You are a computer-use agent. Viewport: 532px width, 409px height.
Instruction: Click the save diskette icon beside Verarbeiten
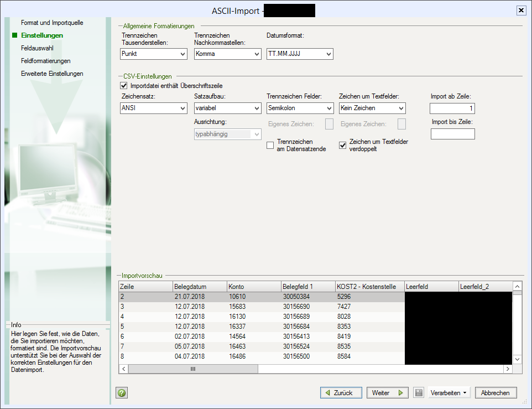tap(419, 393)
